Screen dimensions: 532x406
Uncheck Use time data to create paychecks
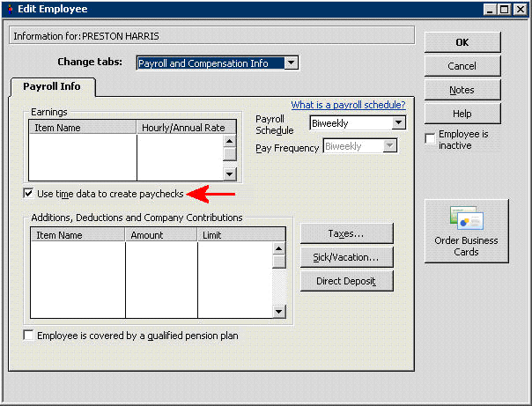click(28, 194)
